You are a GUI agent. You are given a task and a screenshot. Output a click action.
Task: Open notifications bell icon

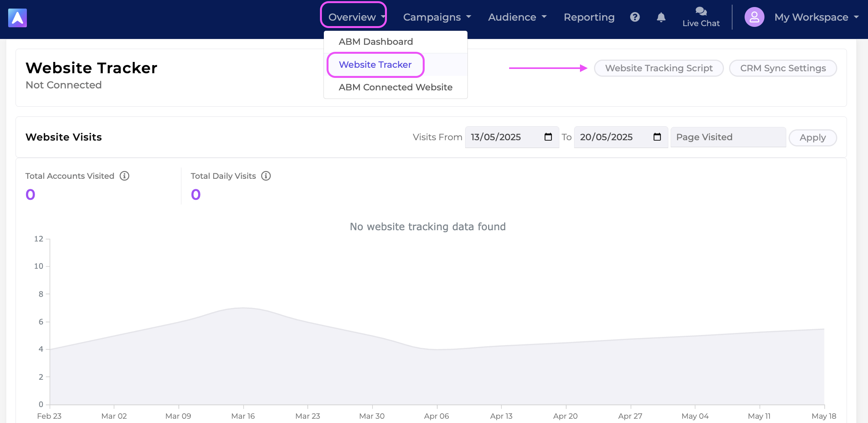tap(661, 17)
